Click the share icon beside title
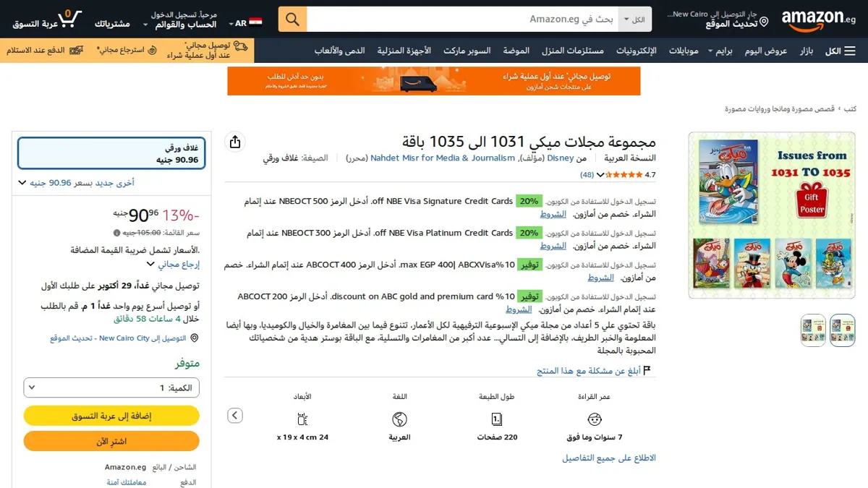The width and height of the screenshot is (868, 488). pos(235,142)
